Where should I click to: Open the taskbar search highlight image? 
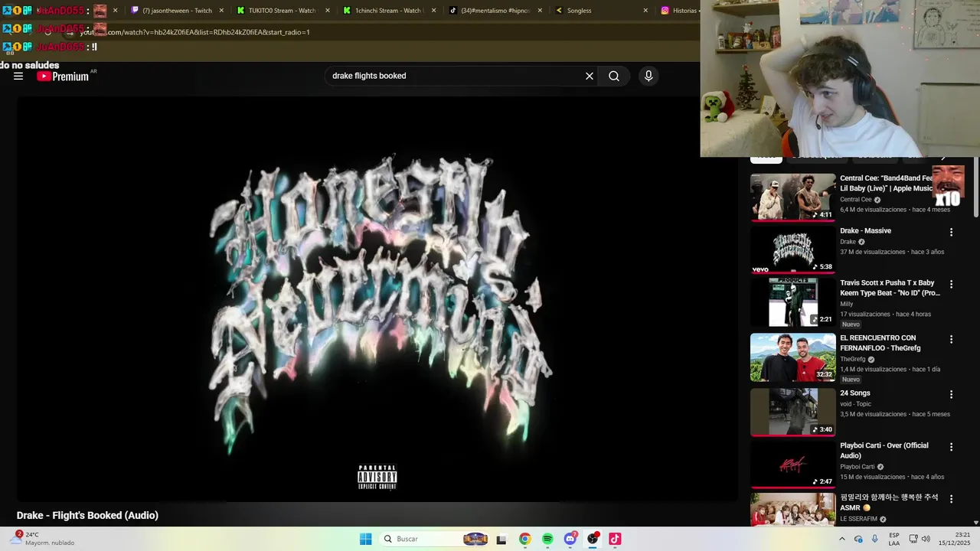(475, 539)
